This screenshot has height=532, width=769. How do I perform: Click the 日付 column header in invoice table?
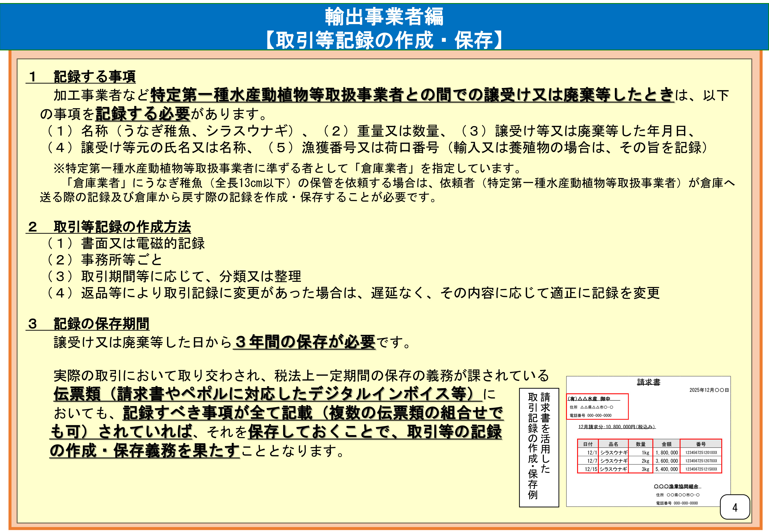(588, 444)
